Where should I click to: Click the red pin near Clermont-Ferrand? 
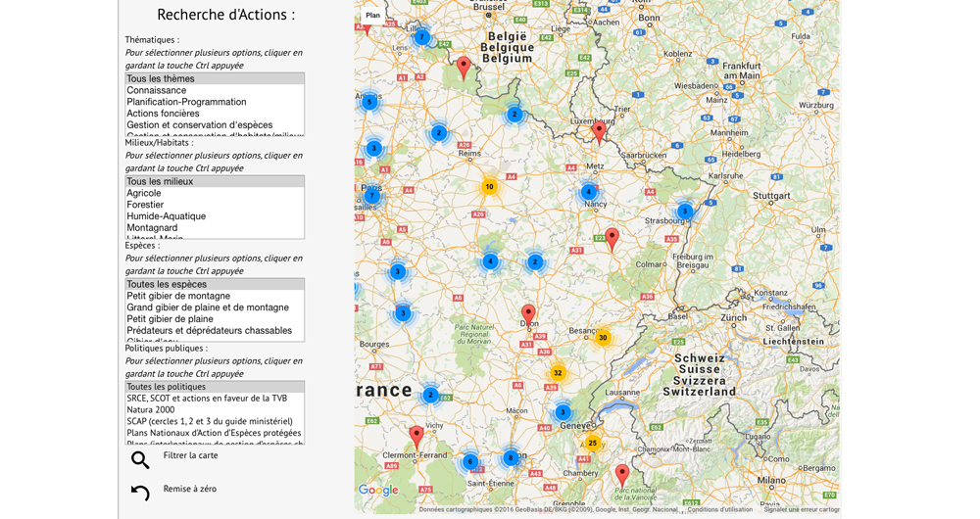[x=416, y=437]
